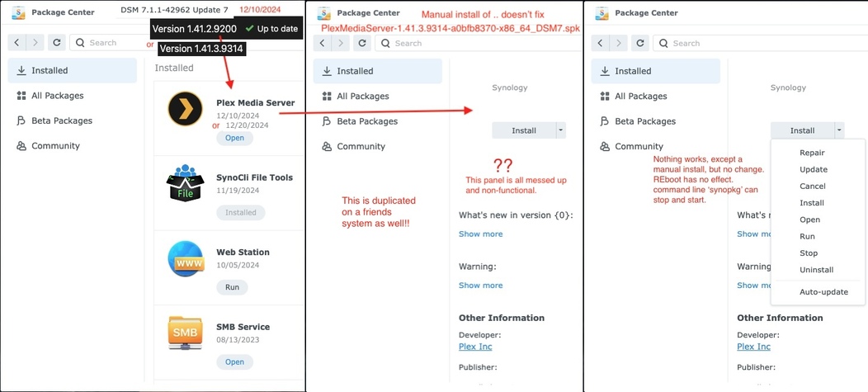This screenshot has width=868, height=392.
Task: Select the SynoCli File Tools box icon
Action: tap(185, 184)
